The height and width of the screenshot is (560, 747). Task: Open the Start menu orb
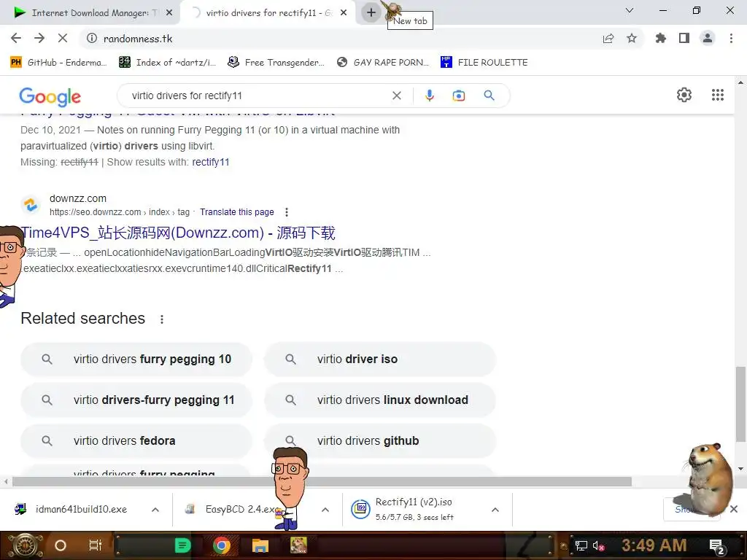click(x=26, y=545)
